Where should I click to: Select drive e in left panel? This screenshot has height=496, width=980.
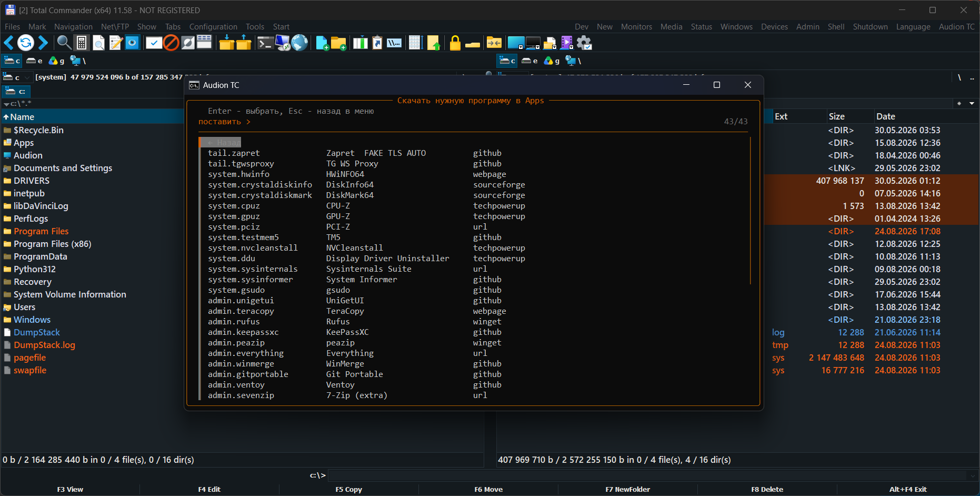(34, 61)
